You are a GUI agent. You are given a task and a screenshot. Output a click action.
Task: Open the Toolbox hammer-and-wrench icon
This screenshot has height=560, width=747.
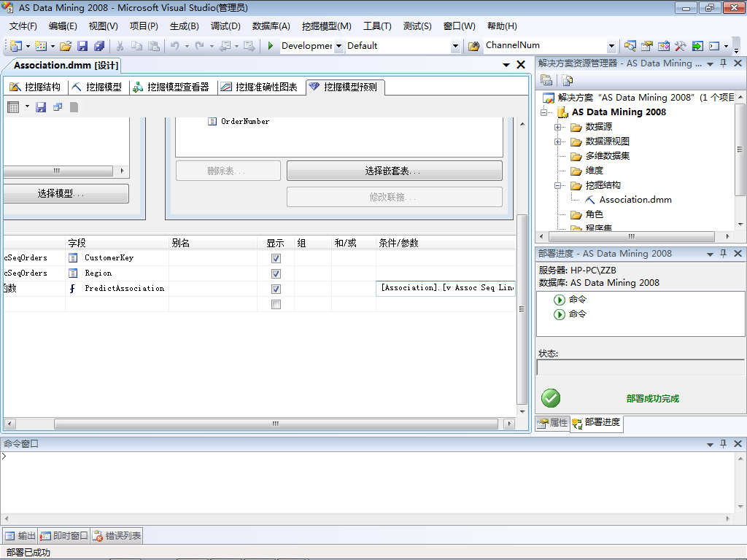[x=681, y=46]
